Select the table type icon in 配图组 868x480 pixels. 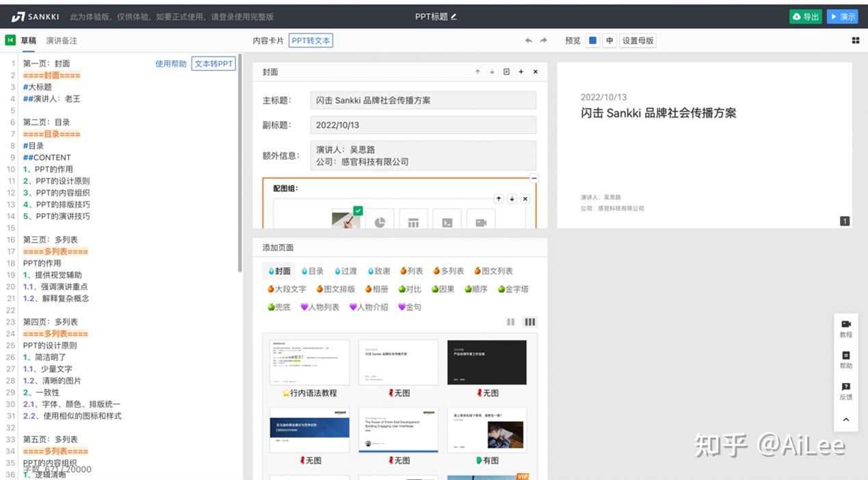point(413,220)
